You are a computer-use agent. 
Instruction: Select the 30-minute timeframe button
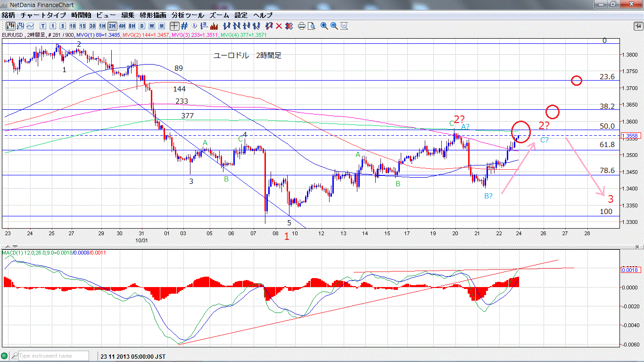92,26
